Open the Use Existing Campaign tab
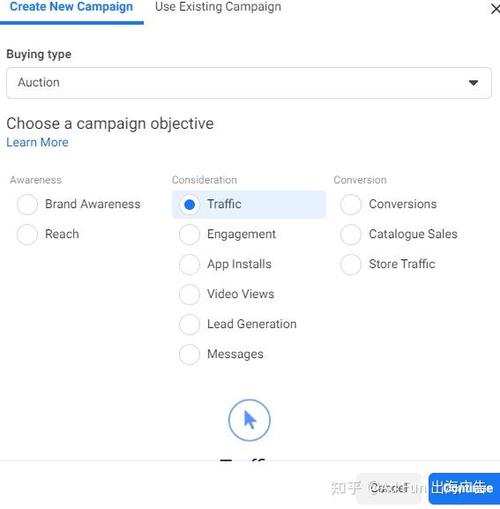This screenshot has height=509, width=500. pos(218,7)
